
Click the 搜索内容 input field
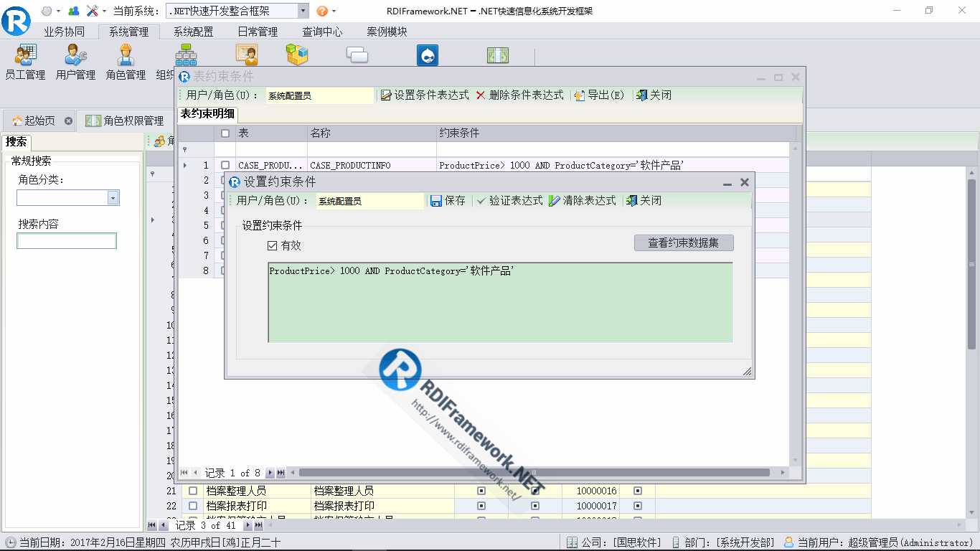pyautogui.click(x=66, y=241)
